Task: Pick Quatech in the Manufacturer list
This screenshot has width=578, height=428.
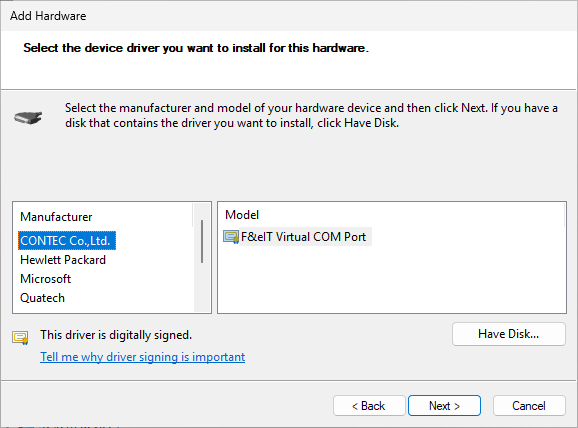Action: 42,298
